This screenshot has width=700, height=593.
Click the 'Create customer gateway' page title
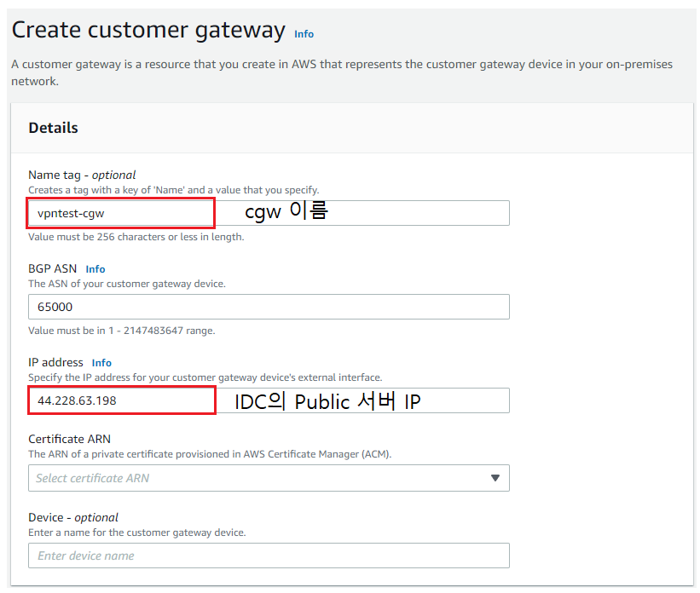[148, 31]
